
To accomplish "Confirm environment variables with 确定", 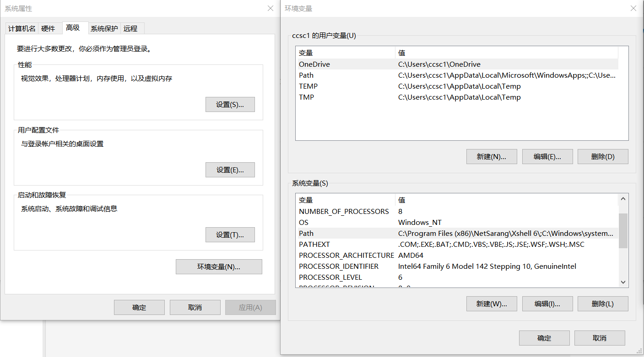I will (x=544, y=338).
